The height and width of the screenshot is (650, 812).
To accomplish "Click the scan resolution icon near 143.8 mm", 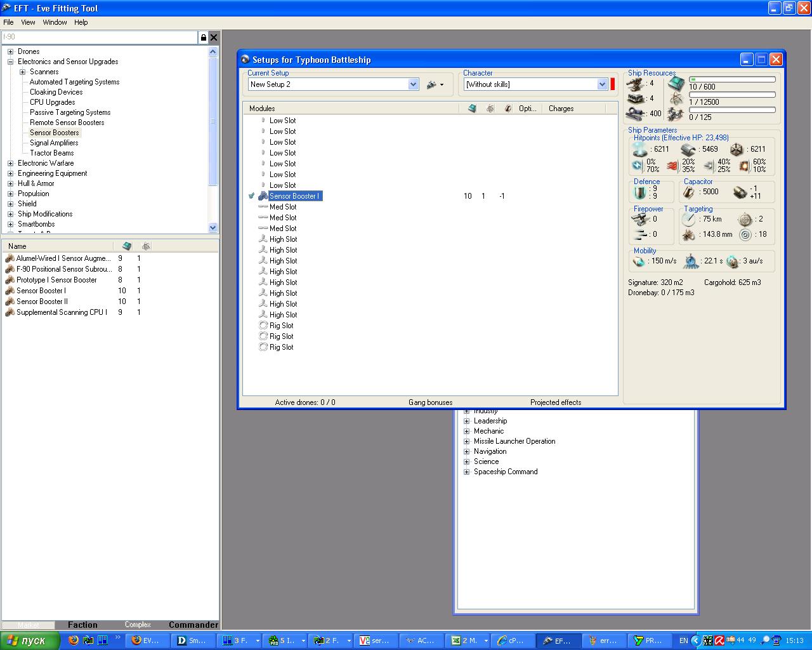I will [689, 235].
